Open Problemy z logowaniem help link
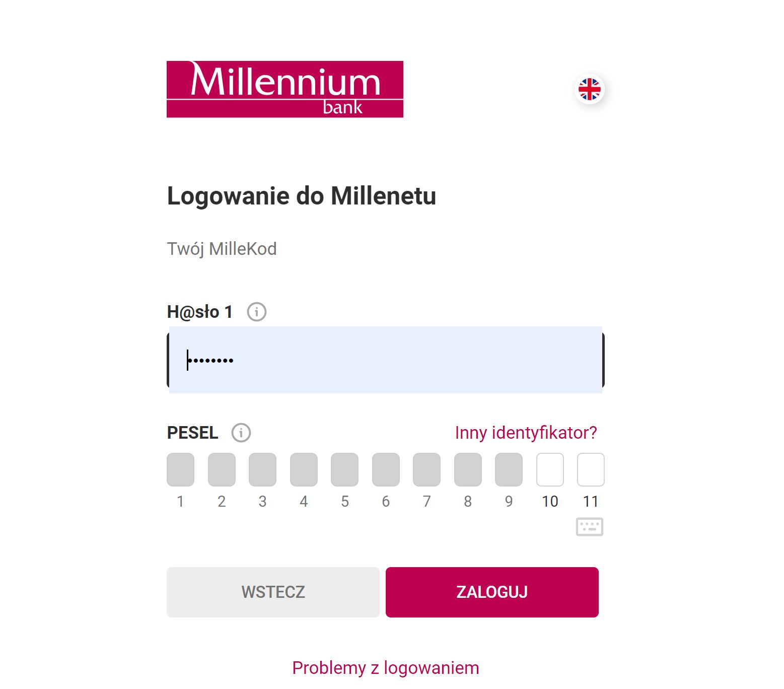The height and width of the screenshot is (689, 784). point(386,668)
